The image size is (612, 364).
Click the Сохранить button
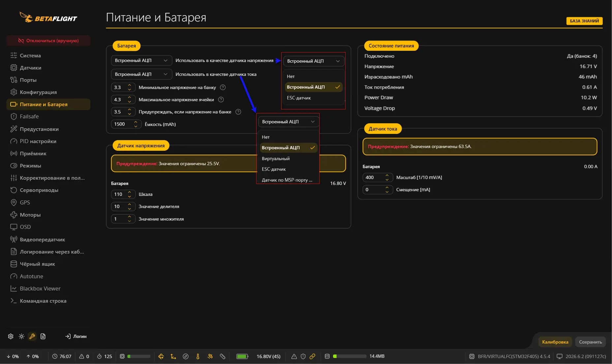pos(590,342)
